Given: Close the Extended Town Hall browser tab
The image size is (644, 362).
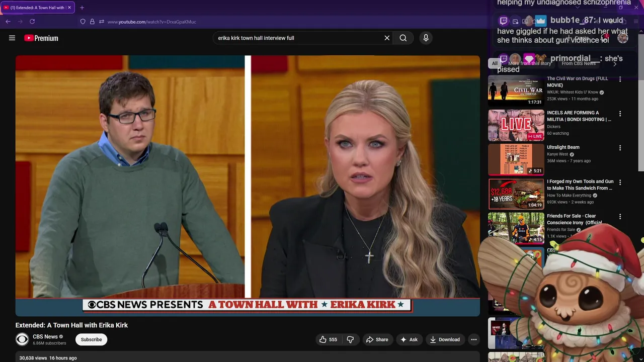Looking at the screenshot, I should pyautogui.click(x=69, y=8).
